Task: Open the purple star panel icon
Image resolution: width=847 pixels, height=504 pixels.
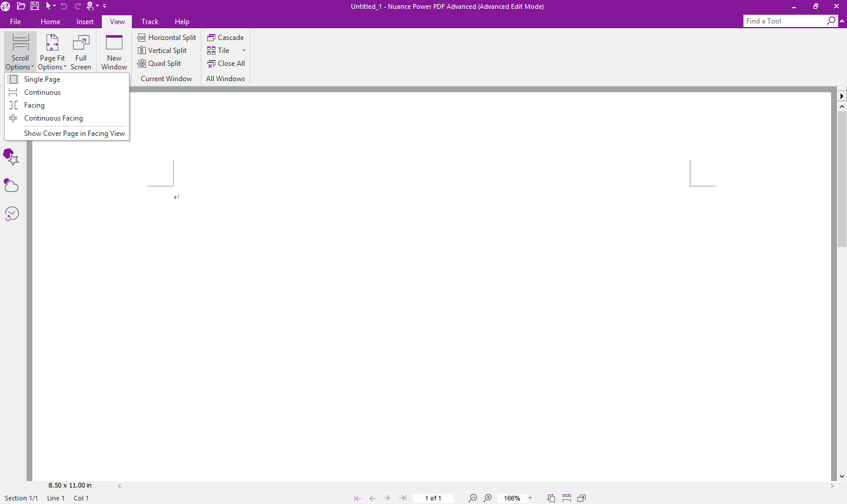Action: pos(11,156)
